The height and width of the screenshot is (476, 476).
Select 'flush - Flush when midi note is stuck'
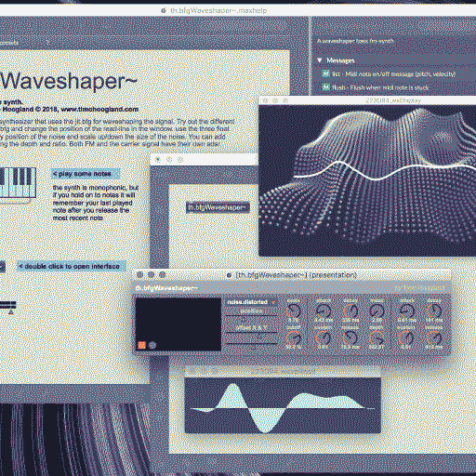(380, 87)
